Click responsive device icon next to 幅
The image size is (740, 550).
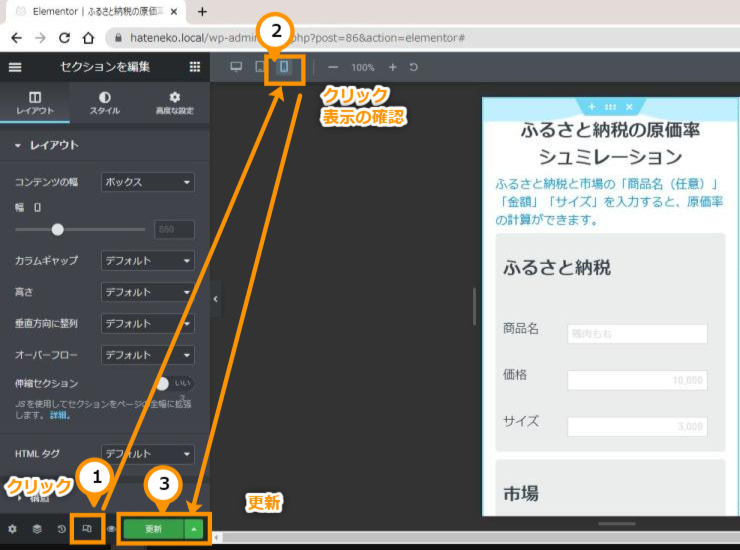click(x=37, y=207)
